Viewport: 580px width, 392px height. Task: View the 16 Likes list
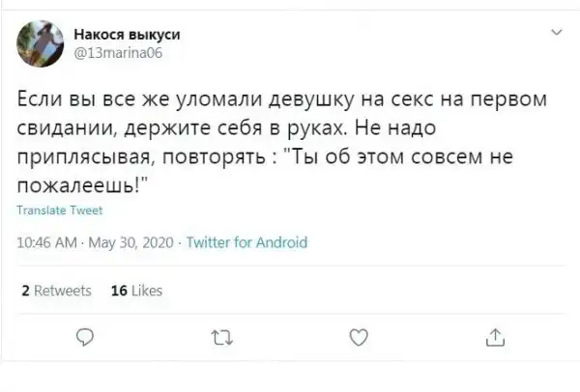(x=137, y=290)
